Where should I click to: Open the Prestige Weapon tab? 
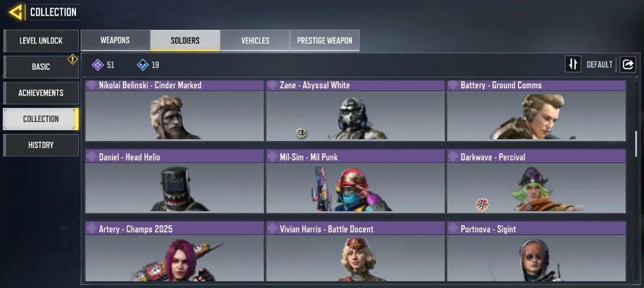point(325,40)
